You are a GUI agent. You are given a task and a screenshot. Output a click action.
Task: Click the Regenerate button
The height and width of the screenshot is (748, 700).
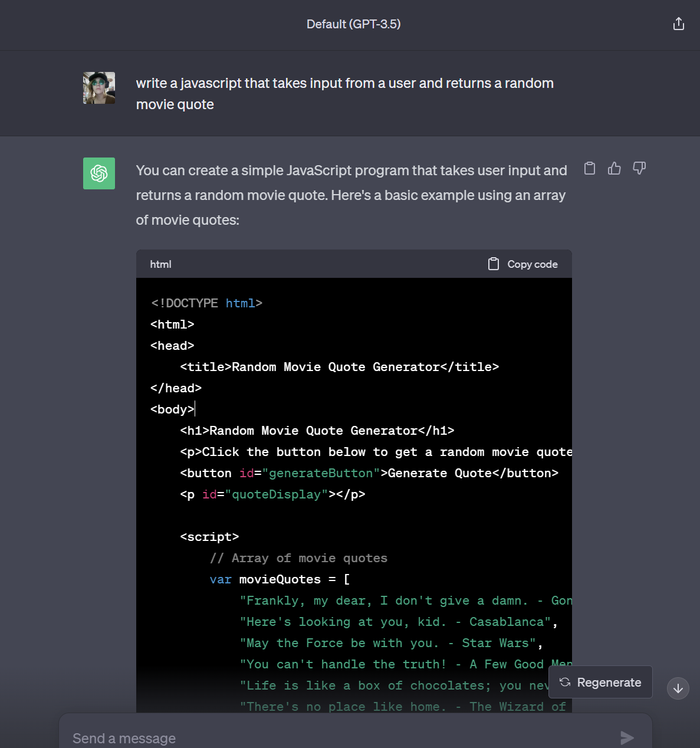600,683
